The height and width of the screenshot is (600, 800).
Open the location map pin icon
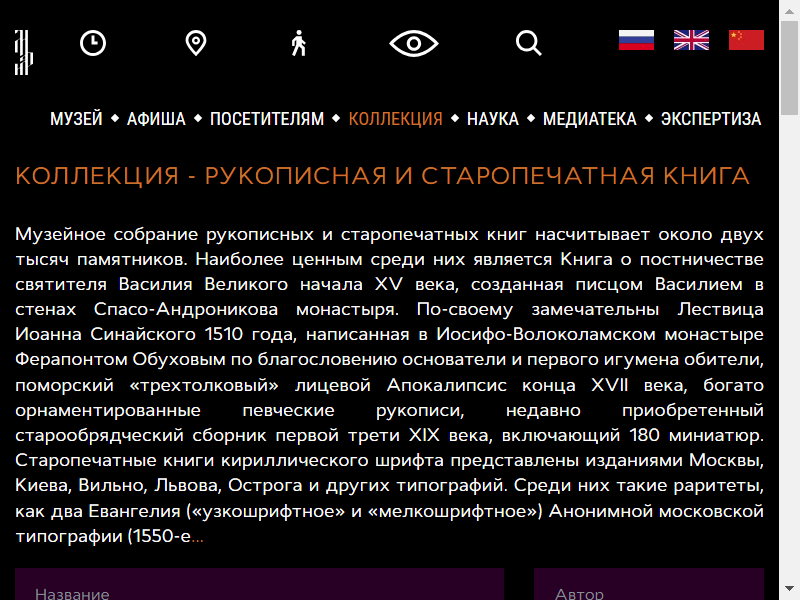tap(196, 43)
